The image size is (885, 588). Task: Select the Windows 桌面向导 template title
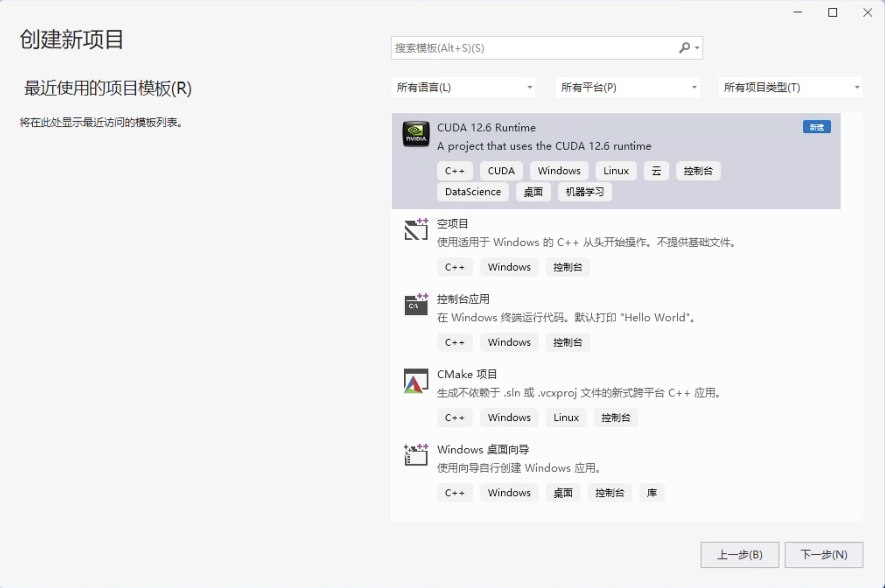[483, 449]
